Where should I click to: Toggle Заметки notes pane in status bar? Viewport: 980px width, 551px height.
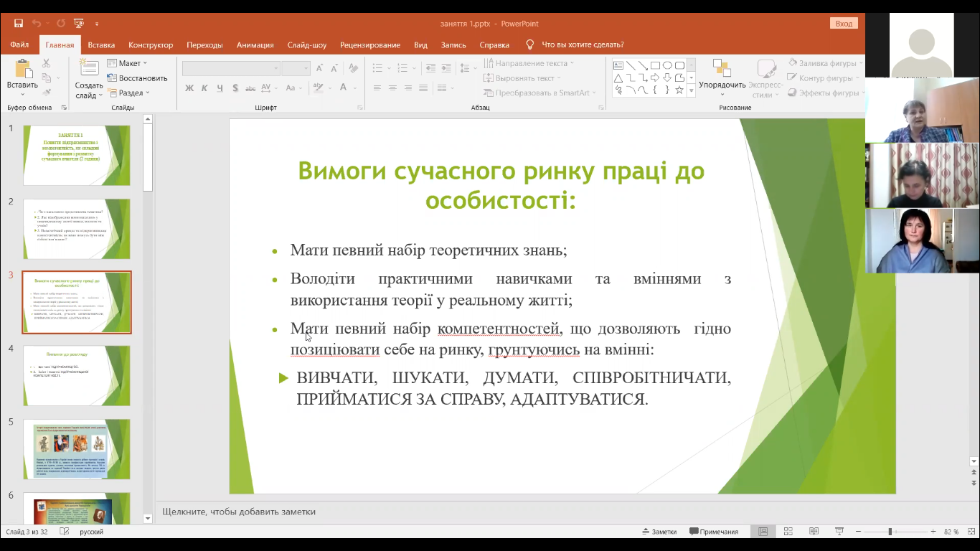[659, 532]
